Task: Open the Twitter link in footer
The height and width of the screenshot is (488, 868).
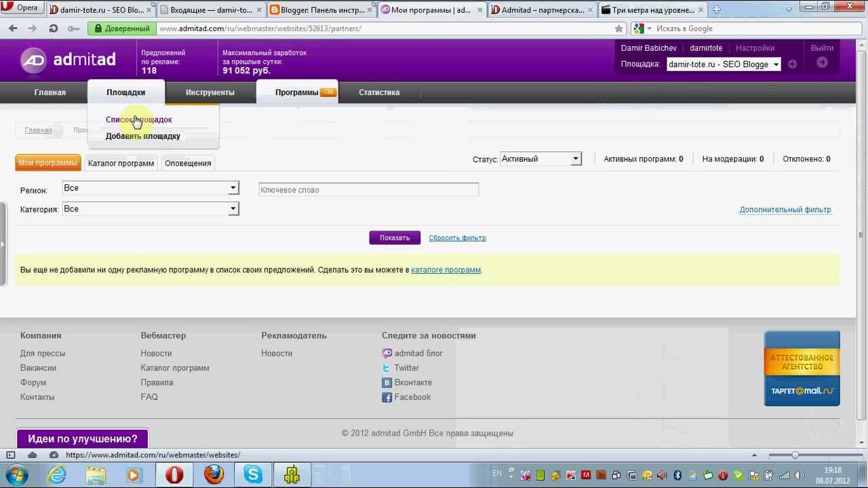Action: click(x=406, y=368)
